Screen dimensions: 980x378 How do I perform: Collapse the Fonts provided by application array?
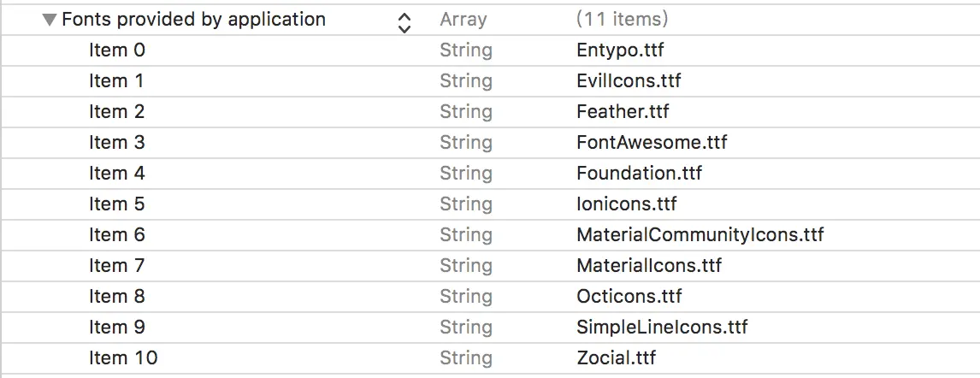50,20
